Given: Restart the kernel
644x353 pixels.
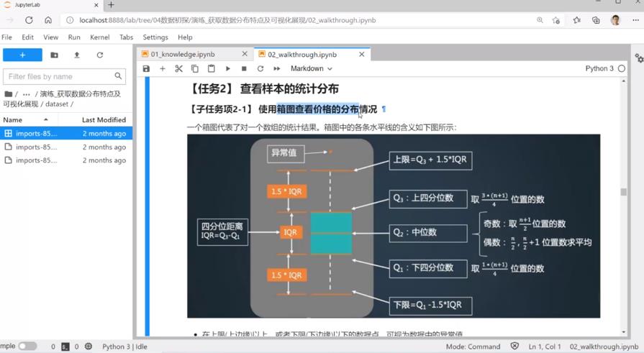Looking at the screenshot, I should click(260, 69).
